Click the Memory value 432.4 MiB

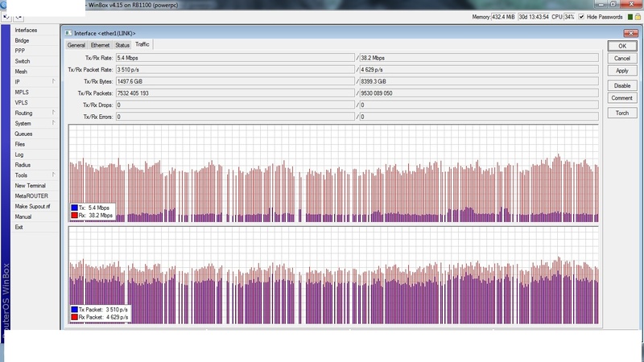click(503, 17)
